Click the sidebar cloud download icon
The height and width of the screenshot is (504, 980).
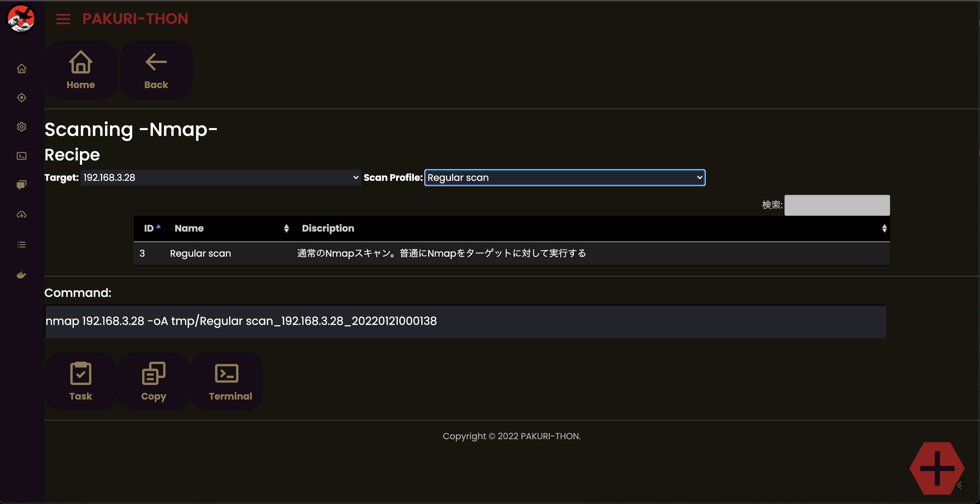(22, 215)
